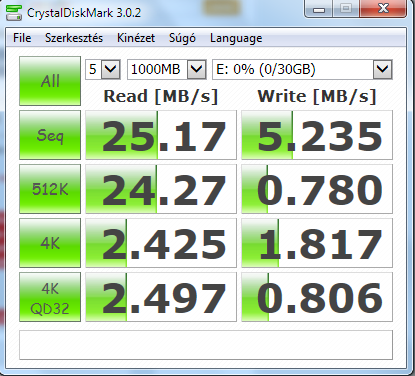This screenshot has width=415, height=376.
Task: Click the 4K QD32 read result 2.497
Action: point(161,297)
